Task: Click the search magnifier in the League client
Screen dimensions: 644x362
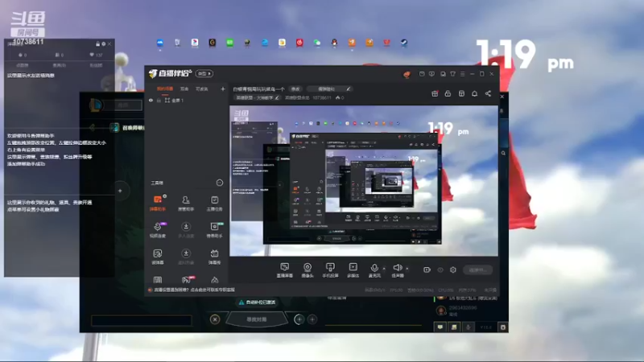Action: coord(503,153)
